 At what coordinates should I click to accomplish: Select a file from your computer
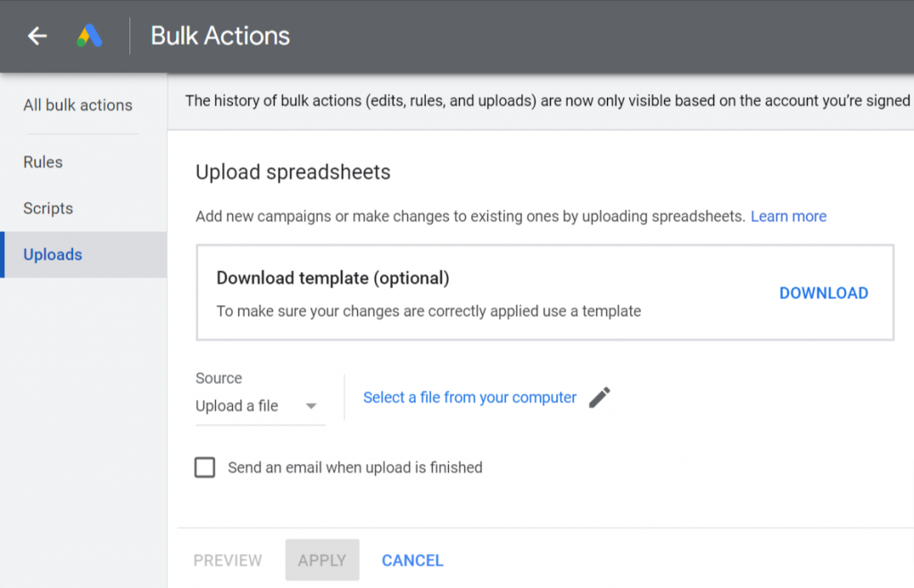pos(469,397)
